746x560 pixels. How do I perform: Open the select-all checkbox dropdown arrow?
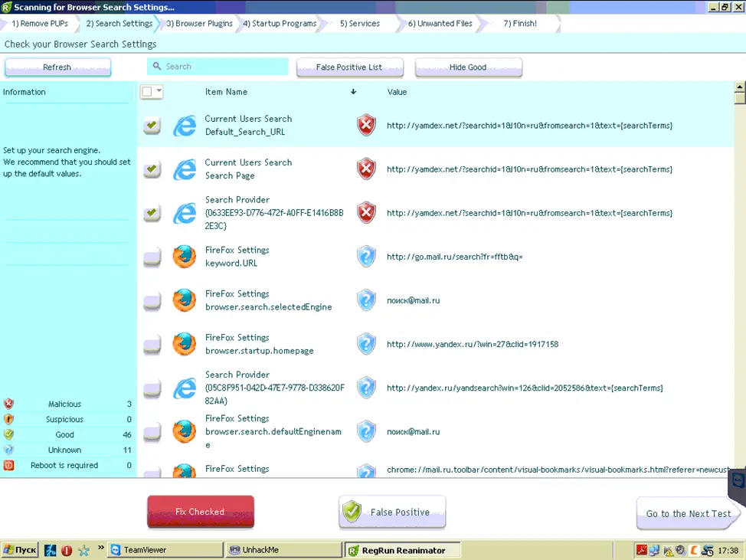pos(159,92)
